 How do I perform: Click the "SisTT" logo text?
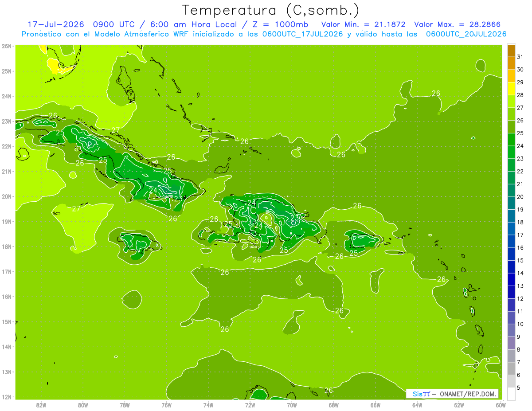(421, 394)
